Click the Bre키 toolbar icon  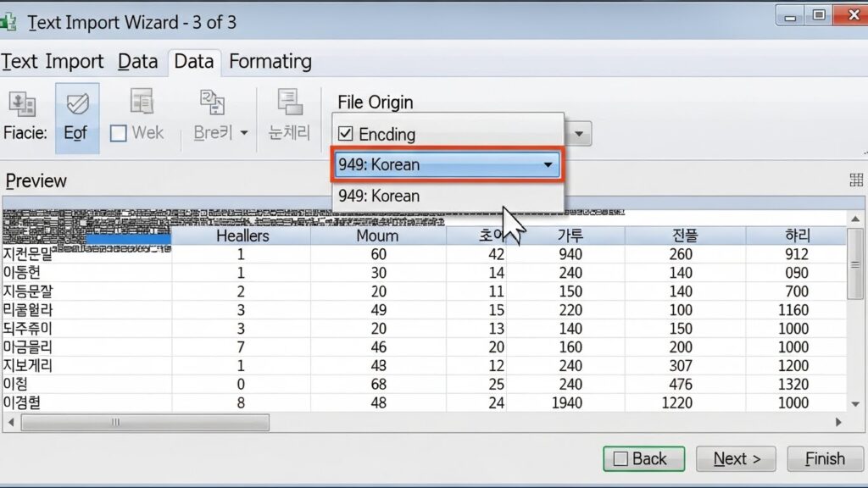coord(212,103)
